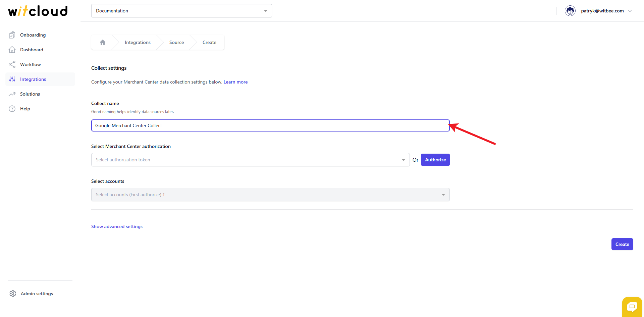Open Admin settings label
Image resolution: width=644 pixels, height=317 pixels.
[37, 294]
